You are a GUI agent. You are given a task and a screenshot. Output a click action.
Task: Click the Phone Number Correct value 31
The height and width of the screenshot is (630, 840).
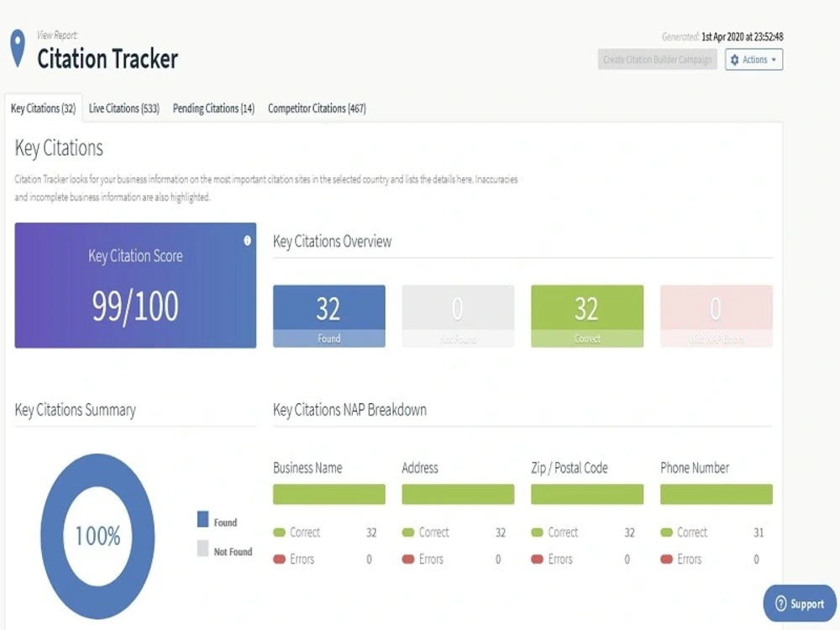click(x=759, y=533)
